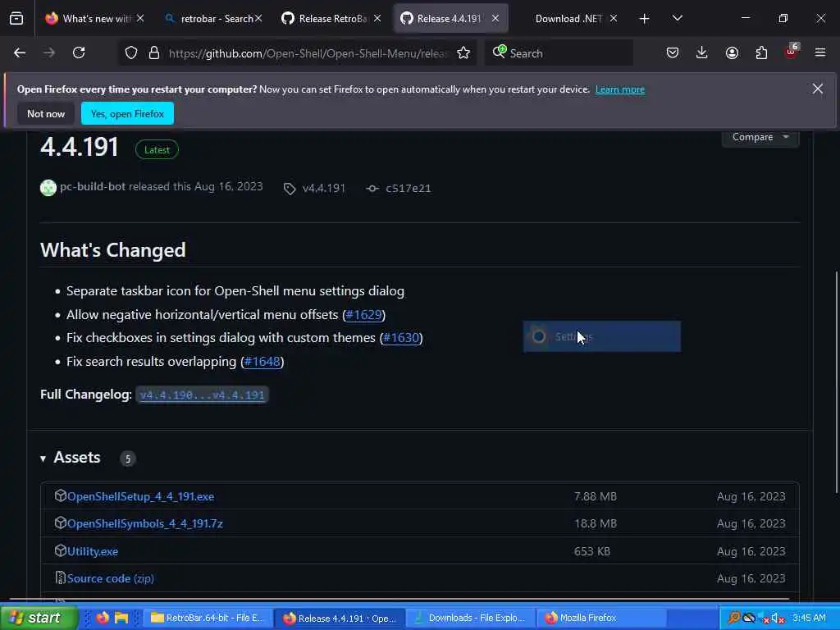Image resolution: width=840 pixels, height=630 pixels.
Task: Close the retrobar Search tab
Action: [x=258, y=19]
